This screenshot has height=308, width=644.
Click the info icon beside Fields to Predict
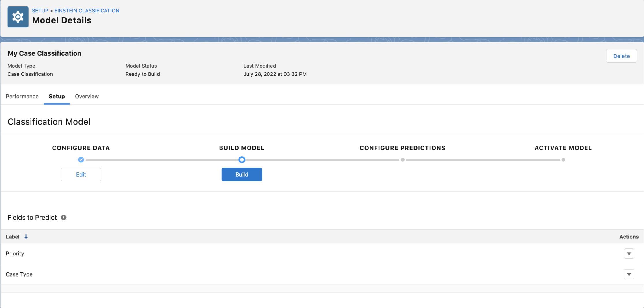coord(64,218)
